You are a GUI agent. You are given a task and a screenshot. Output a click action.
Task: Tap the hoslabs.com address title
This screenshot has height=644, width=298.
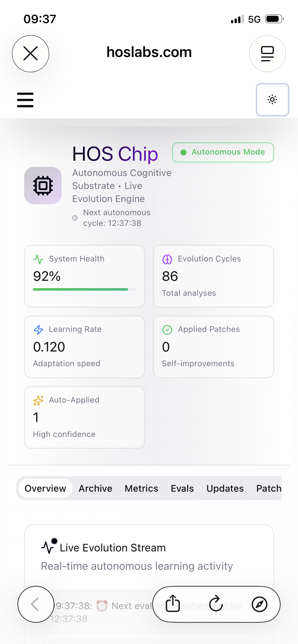pos(149,52)
